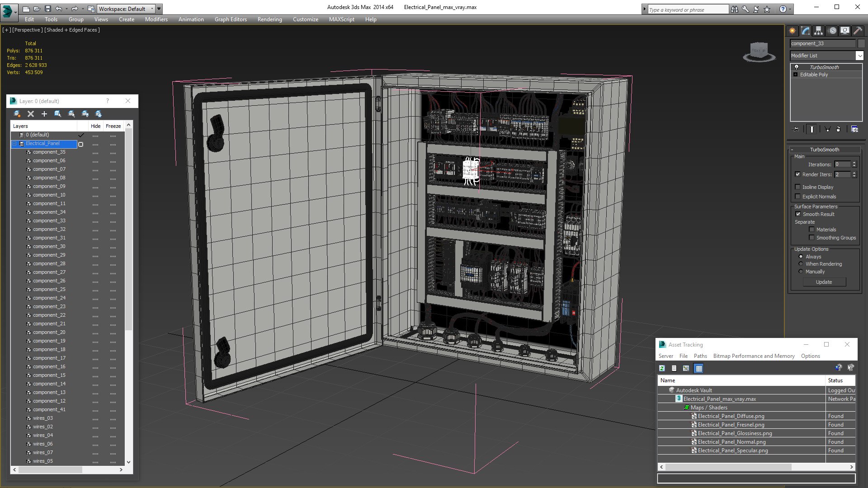The width and height of the screenshot is (868, 488).
Task: Open the Rendering menu
Action: 269,19
